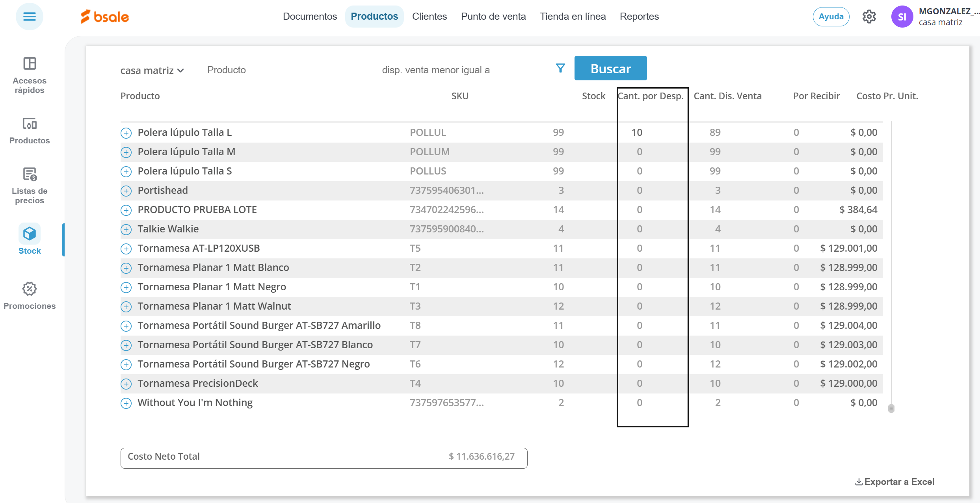The width and height of the screenshot is (980, 503).
Task: Open the Documentos menu
Action: [310, 17]
